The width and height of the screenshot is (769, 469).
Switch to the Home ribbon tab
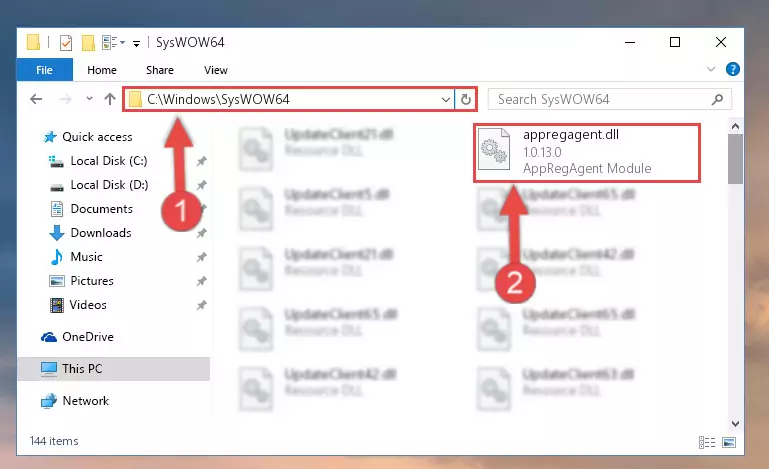102,70
